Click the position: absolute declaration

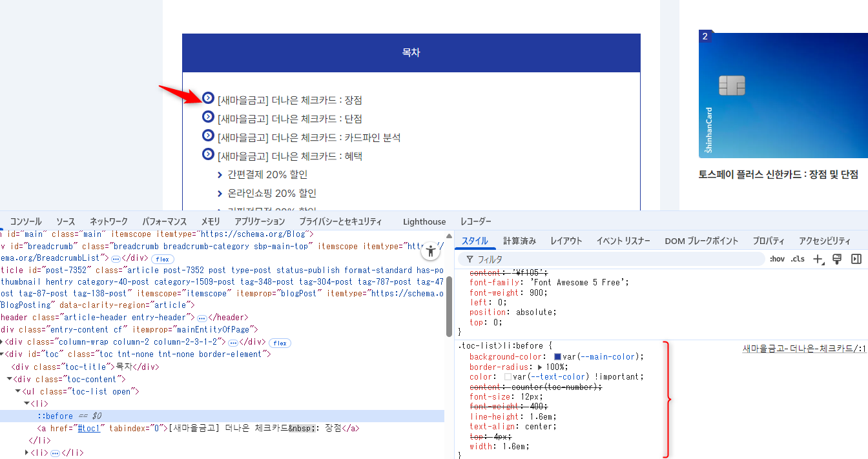tap(513, 312)
